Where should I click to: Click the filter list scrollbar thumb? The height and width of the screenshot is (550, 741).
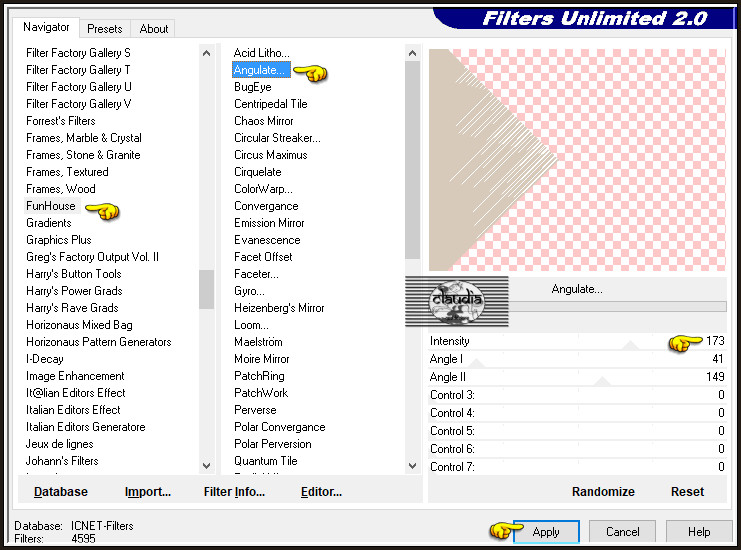coord(413,160)
